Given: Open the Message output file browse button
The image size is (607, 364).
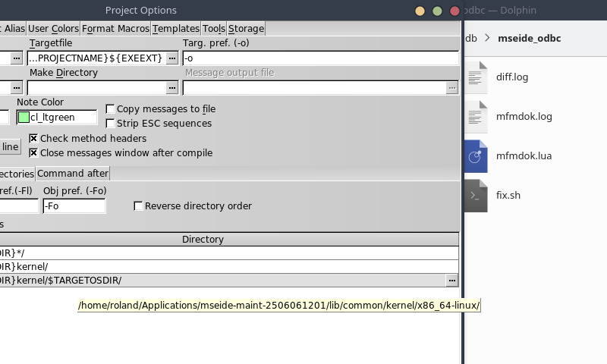Looking at the screenshot, I should pyautogui.click(x=452, y=88).
